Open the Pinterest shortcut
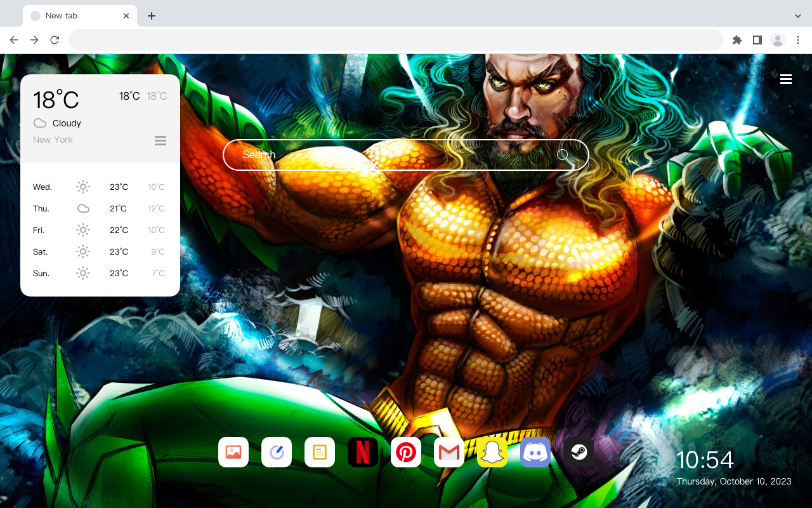The width and height of the screenshot is (812, 508). (x=406, y=452)
